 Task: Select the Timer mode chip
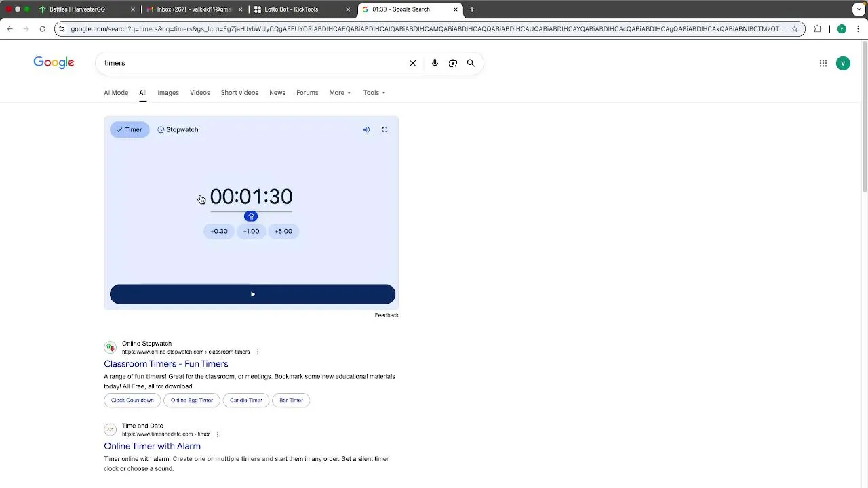pyautogui.click(x=130, y=129)
